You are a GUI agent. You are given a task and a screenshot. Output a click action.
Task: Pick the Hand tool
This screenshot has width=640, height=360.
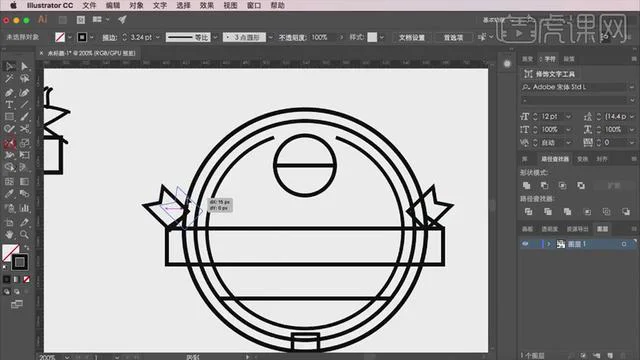(9, 235)
